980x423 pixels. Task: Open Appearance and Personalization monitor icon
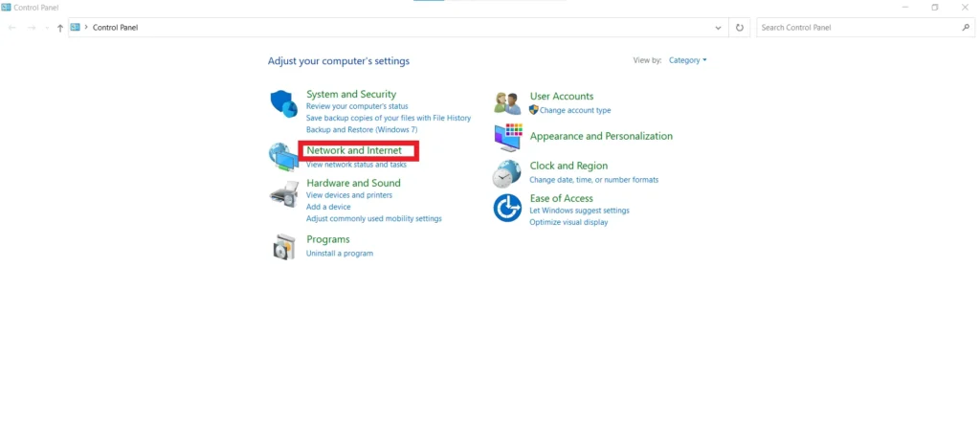coord(507,137)
